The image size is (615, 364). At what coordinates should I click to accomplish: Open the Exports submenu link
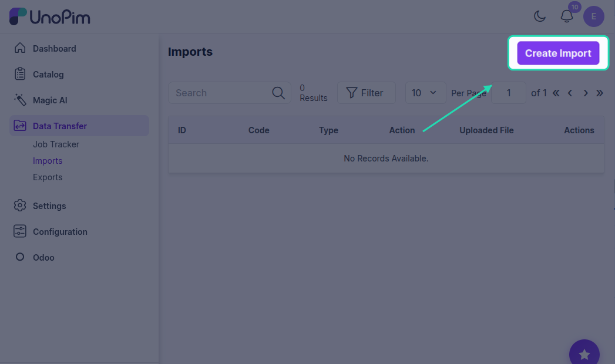pos(48,177)
